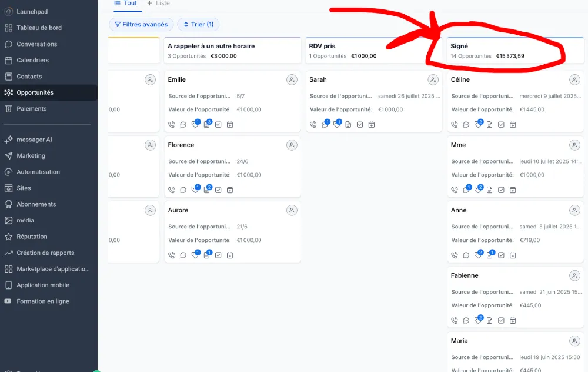Click Anne's €719,00 opportunity value
588x372 pixels.
(530, 240)
